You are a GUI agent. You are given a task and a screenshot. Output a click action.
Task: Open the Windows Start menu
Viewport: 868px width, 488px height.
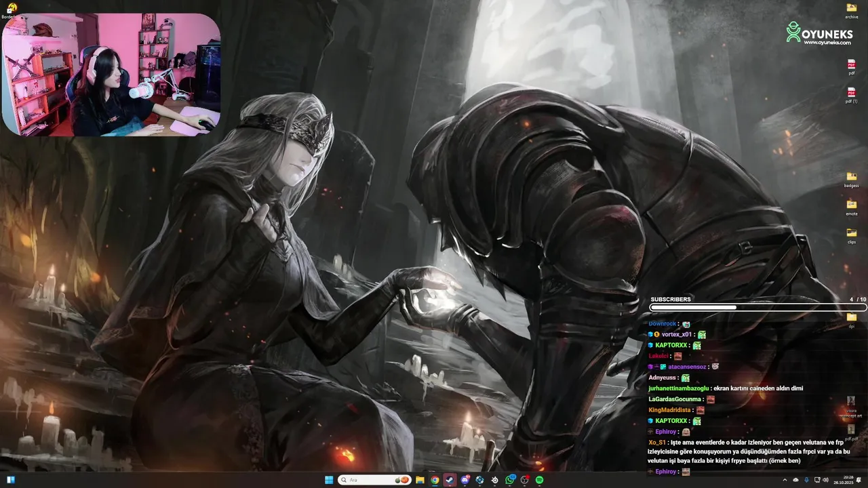(329, 480)
